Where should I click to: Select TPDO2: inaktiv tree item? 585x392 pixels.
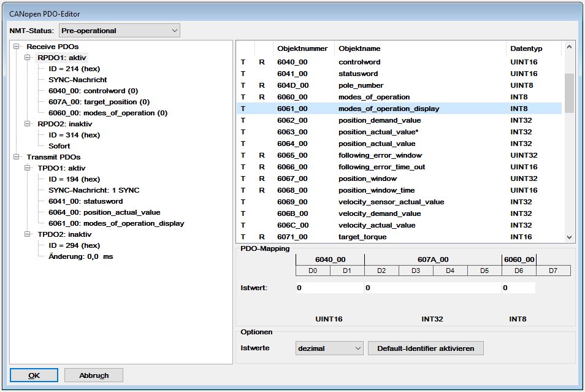[x=64, y=234]
